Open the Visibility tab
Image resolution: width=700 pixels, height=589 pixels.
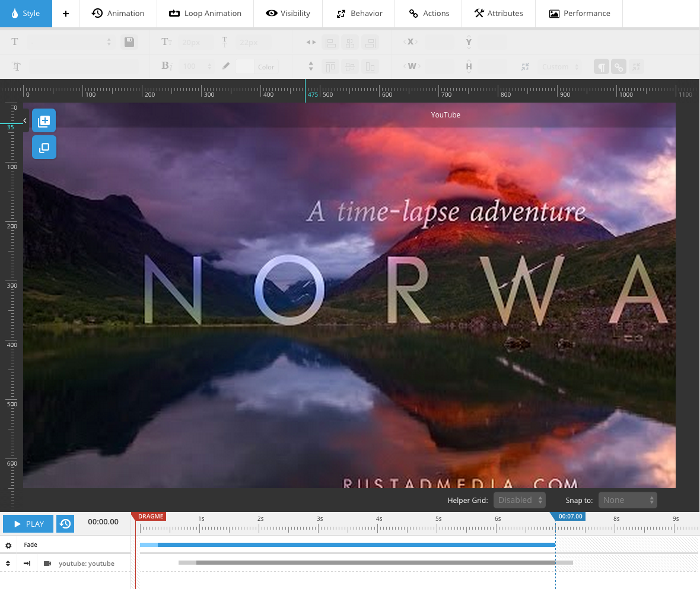[288, 14]
